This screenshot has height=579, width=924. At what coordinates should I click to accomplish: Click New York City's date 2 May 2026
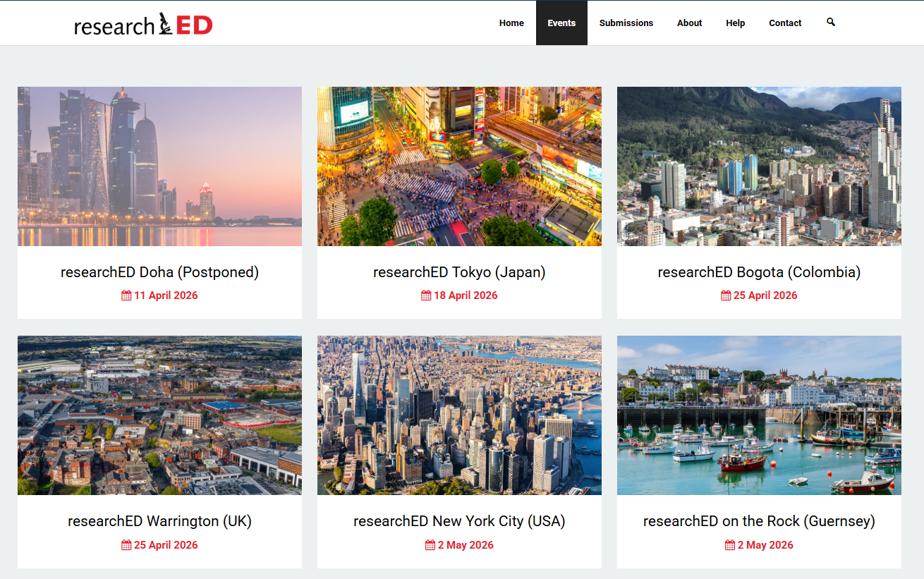(466, 545)
